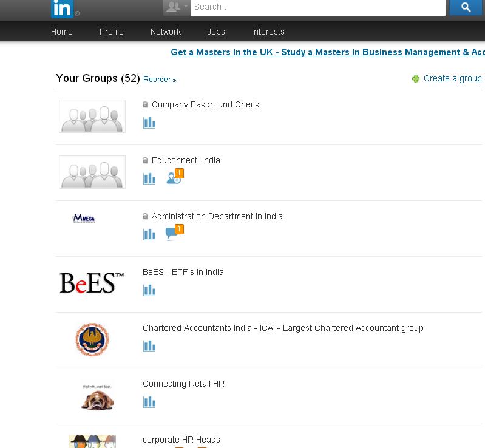Image resolution: width=485 pixels, height=448 pixels.
Task: View statistics icon for Chartered Accountants India
Action: (x=149, y=346)
